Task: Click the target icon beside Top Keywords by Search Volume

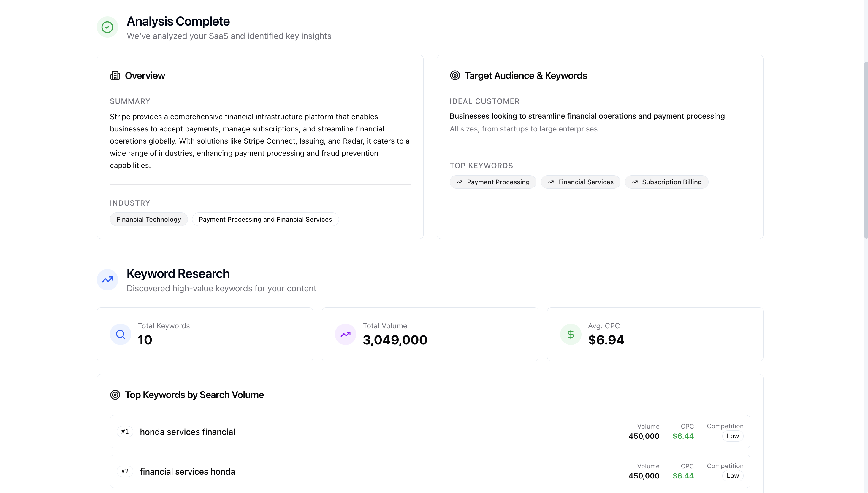Action: 115,395
